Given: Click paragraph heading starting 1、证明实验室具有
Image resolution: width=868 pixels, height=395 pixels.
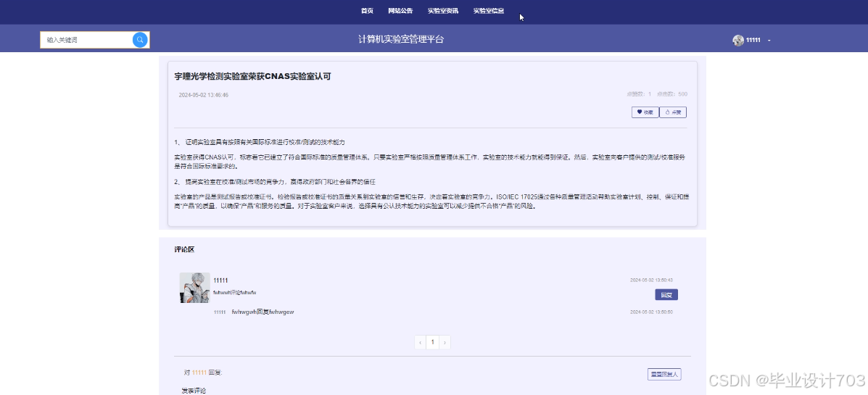Looking at the screenshot, I should point(260,142).
